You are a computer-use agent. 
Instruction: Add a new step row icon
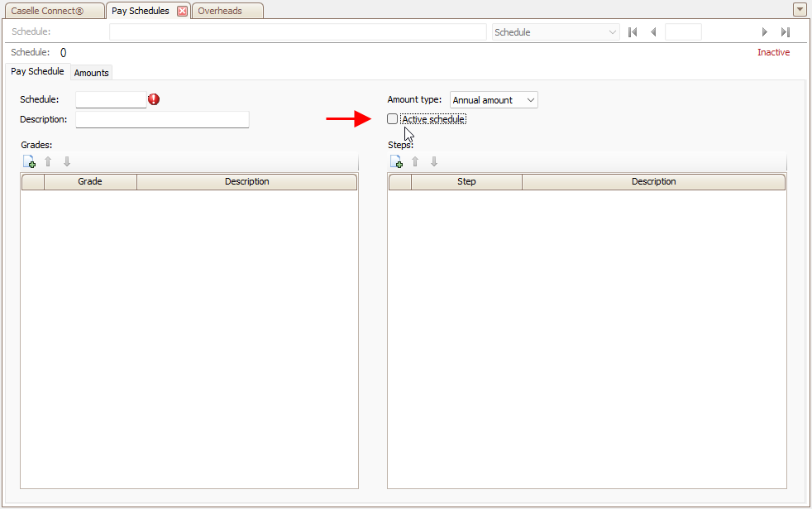[396, 162]
